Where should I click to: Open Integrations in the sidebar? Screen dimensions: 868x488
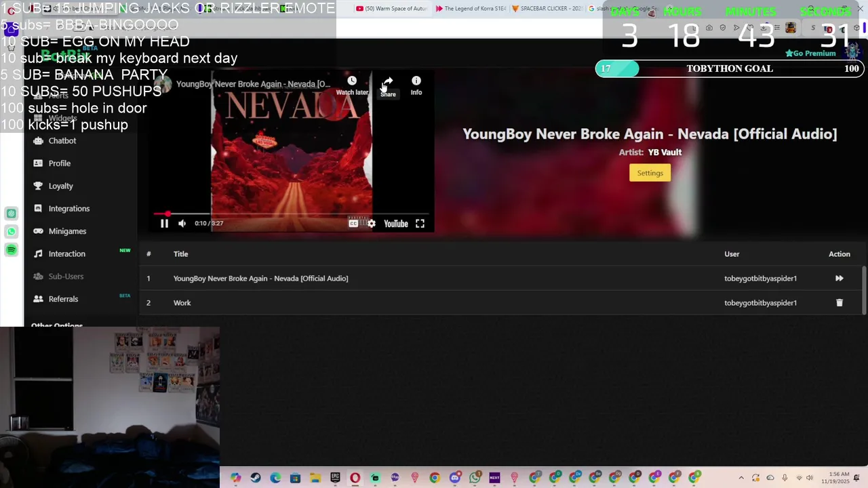(x=69, y=209)
